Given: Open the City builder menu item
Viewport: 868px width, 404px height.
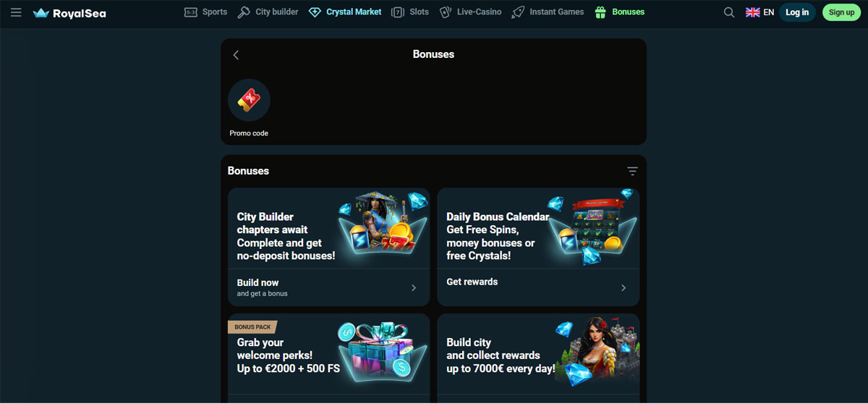Looking at the screenshot, I should (268, 12).
